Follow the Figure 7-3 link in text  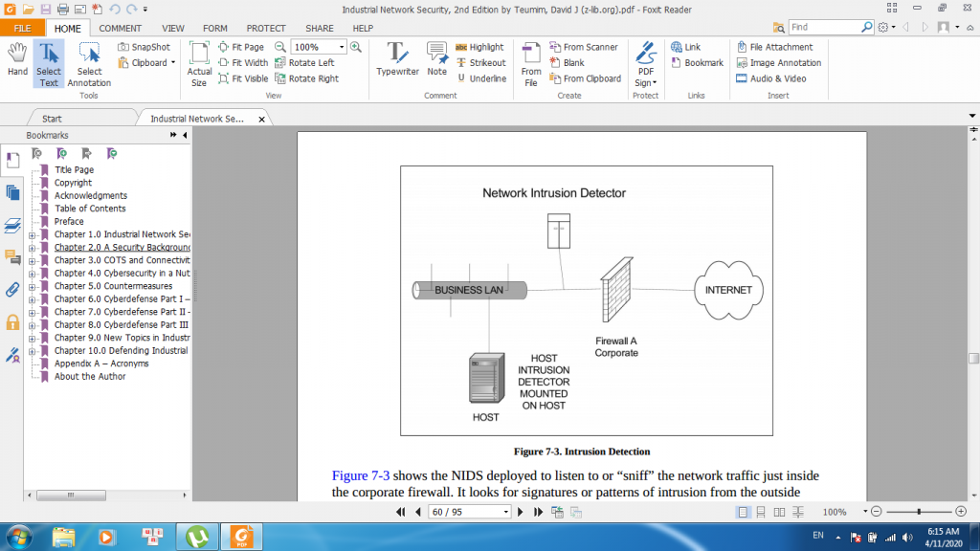point(360,475)
